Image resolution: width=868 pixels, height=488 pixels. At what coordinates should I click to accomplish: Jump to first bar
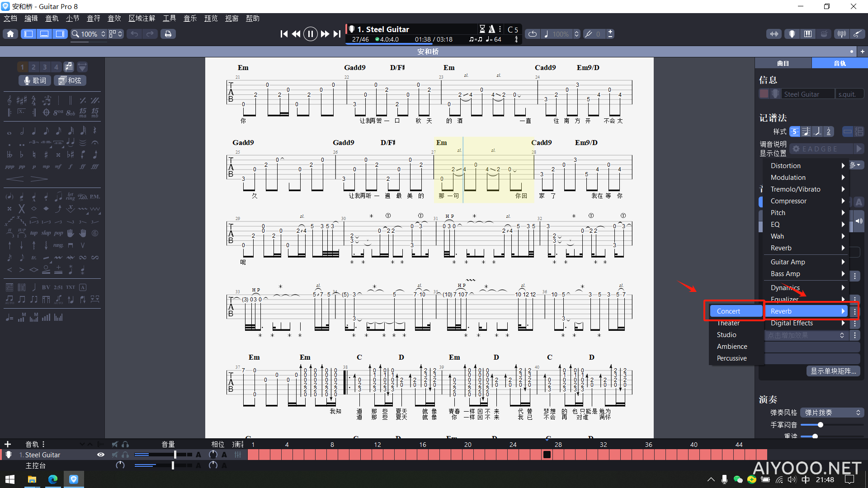tap(284, 34)
